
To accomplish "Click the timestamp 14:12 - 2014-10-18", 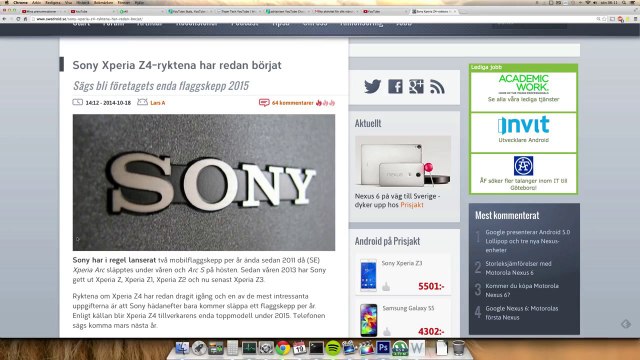I will tap(108, 103).
